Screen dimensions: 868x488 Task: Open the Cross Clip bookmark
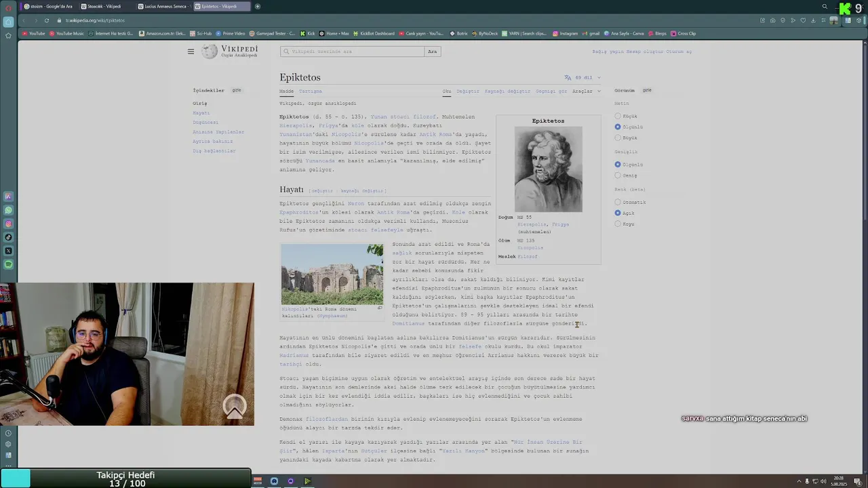[x=684, y=33]
